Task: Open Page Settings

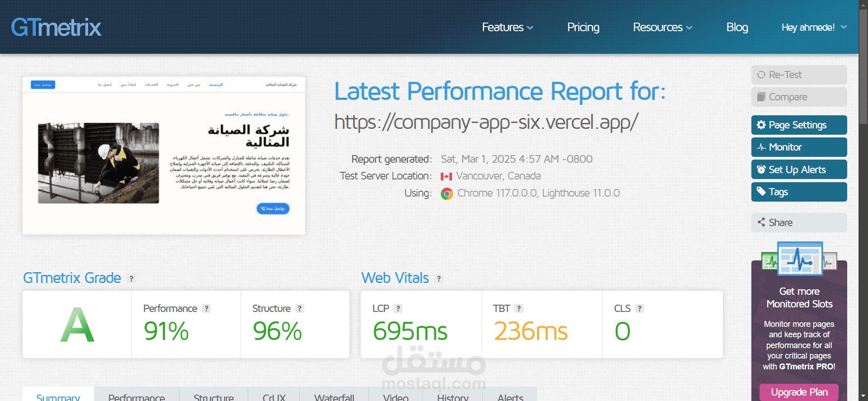Action: tap(799, 125)
